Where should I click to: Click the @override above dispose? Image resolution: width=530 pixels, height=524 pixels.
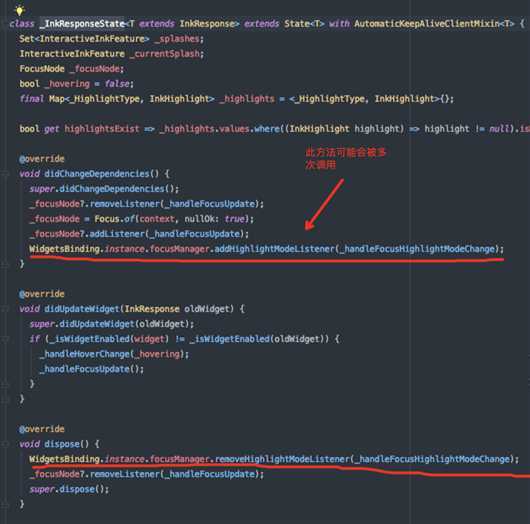42,429
